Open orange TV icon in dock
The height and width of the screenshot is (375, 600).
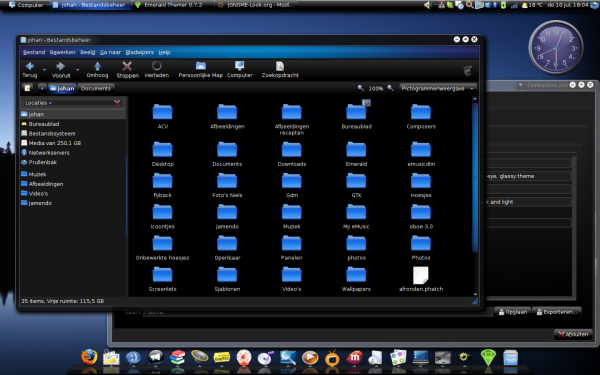pos(332,358)
